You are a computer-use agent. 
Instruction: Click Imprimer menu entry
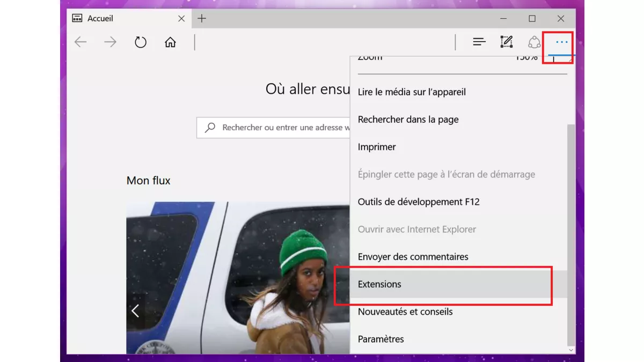[x=377, y=147]
